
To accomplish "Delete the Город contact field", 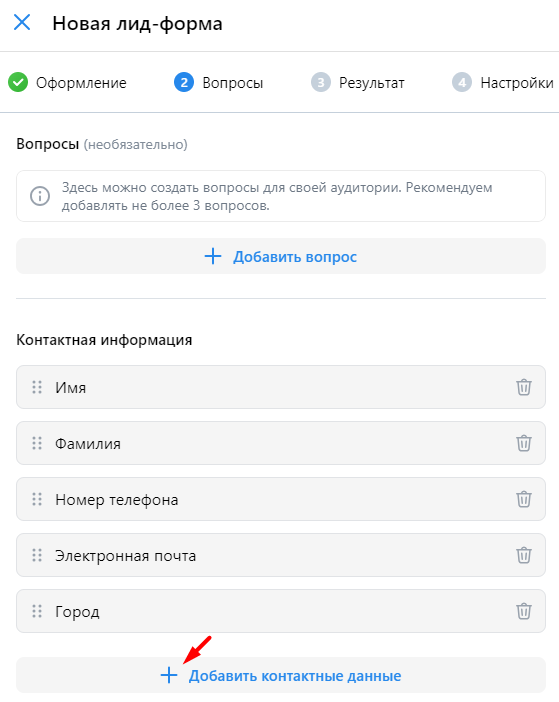I will [x=524, y=611].
